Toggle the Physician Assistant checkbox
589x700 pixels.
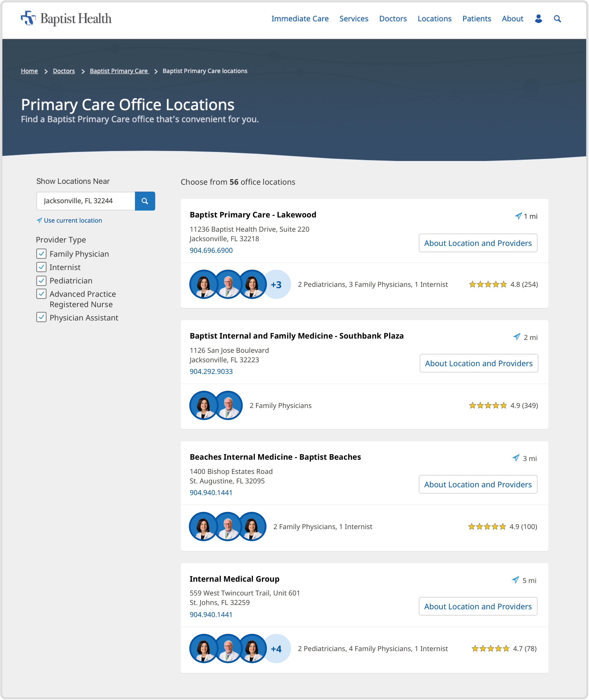[41, 317]
